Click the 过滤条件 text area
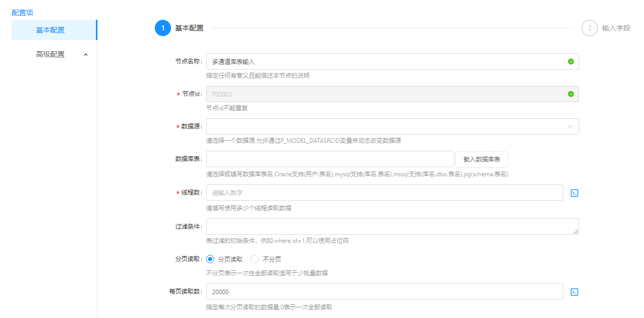Viewport: 644px width, 318px height. (x=392, y=227)
